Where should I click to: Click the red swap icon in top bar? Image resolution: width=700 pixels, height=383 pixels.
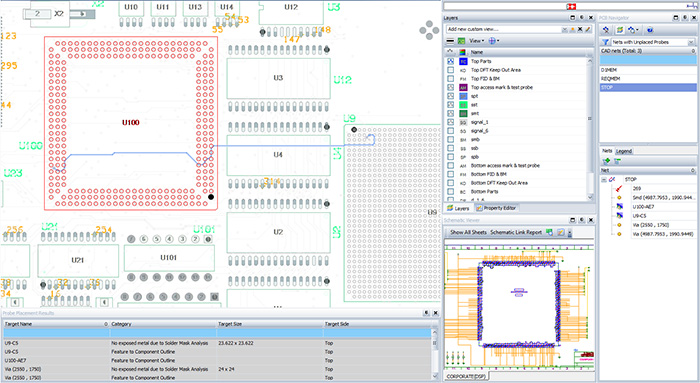(571, 6)
